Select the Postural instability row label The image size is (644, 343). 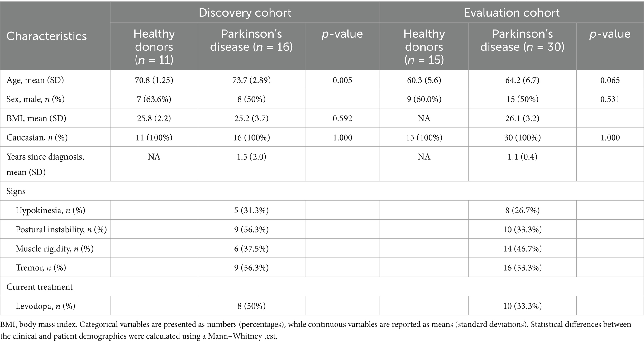(61, 230)
